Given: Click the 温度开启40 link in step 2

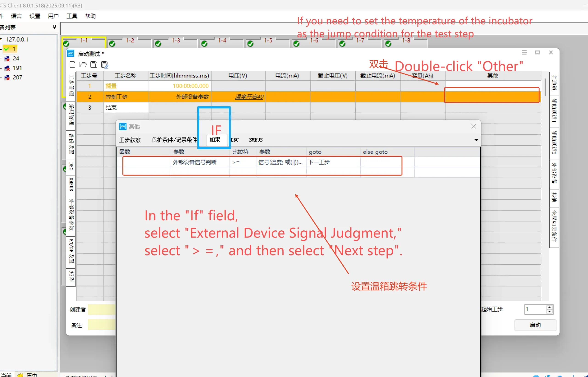Looking at the screenshot, I should (x=249, y=97).
